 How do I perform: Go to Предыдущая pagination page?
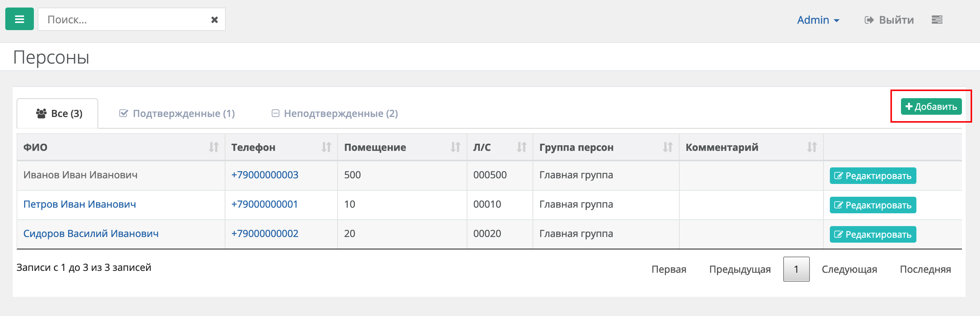pos(740,269)
